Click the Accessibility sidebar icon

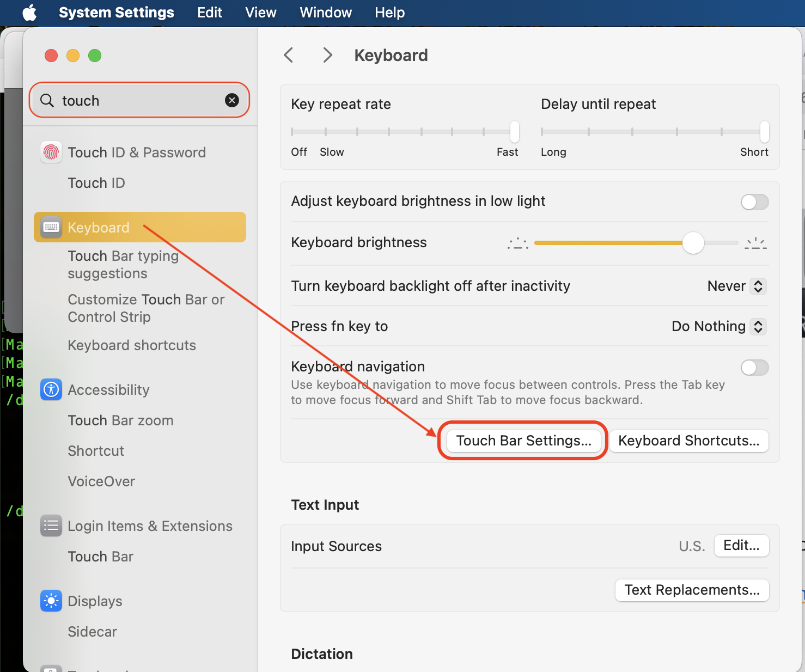[51, 389]
